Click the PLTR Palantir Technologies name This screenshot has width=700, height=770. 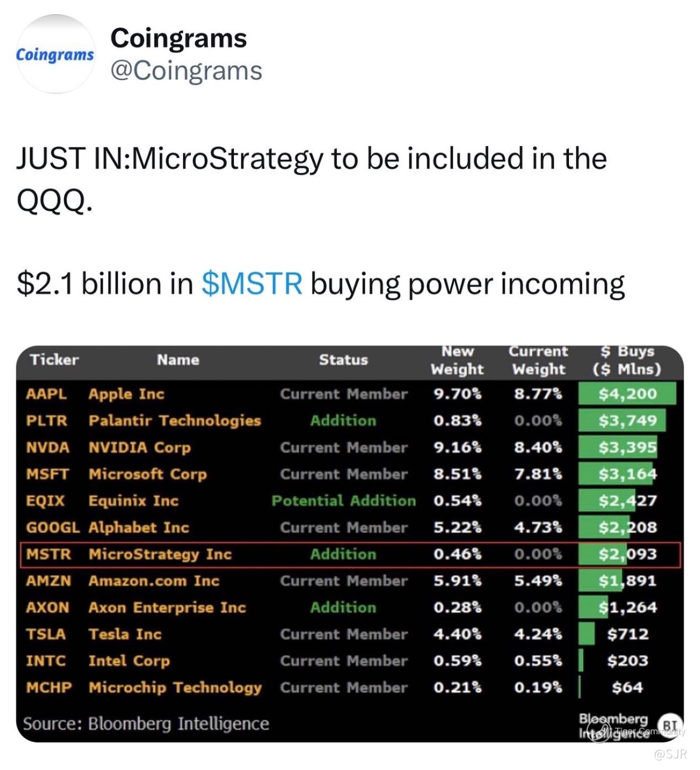point(174,421)
